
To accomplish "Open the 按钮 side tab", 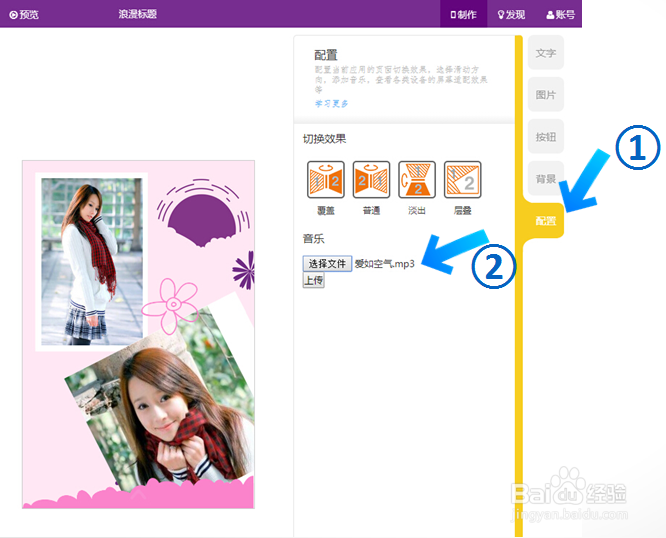I will [545, 136].
